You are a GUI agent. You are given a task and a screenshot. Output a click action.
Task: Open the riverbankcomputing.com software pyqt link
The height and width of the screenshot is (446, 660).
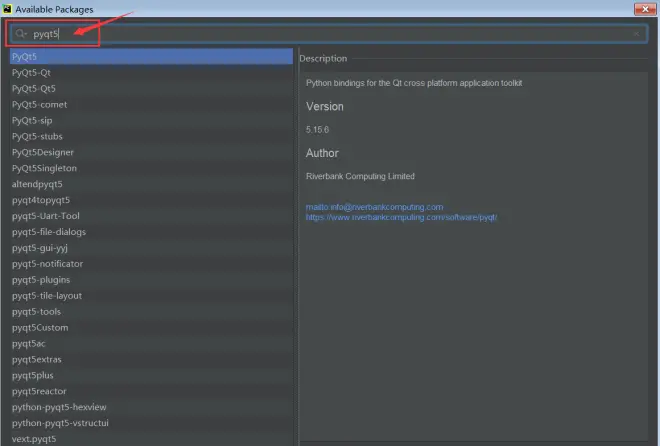pos(401,218)
